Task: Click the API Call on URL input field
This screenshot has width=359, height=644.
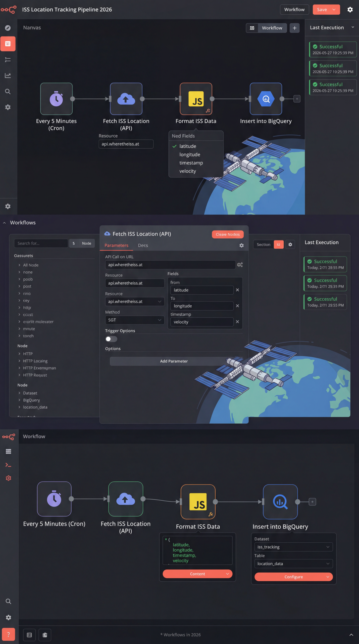Action: tap(170, 265)
